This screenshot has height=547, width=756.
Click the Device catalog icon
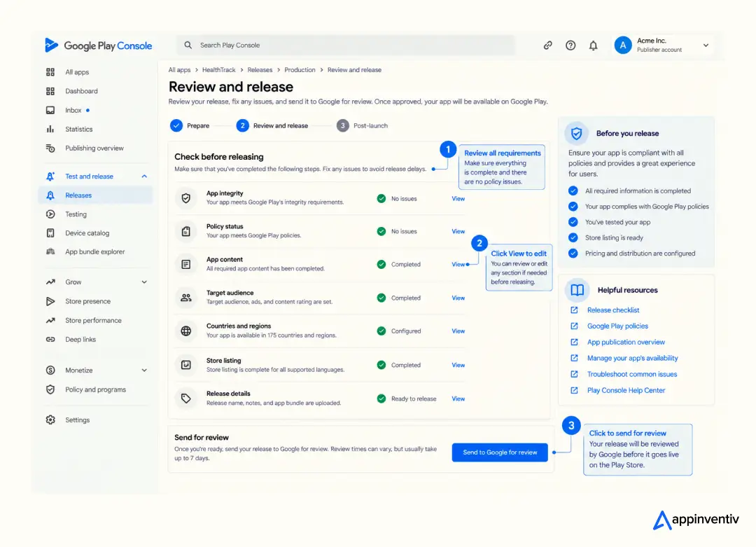point(50,233)
